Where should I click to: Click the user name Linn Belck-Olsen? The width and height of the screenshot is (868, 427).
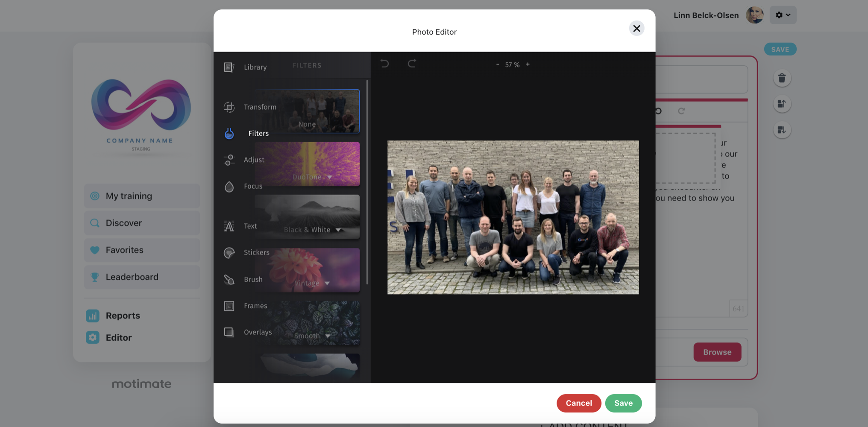(x=706, y=15)
